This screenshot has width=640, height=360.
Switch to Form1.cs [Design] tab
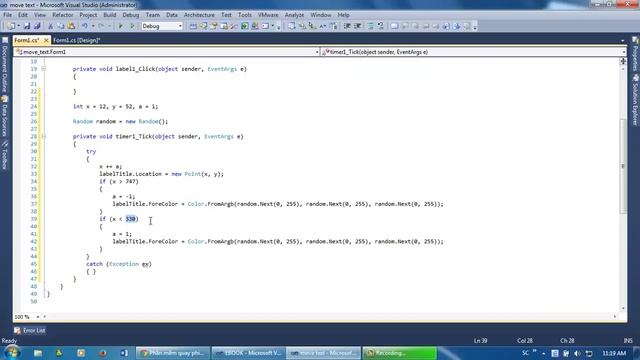(77, 40)
